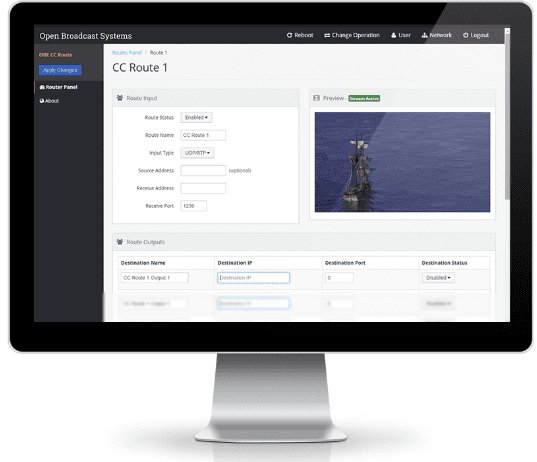Click the Destination Name column header
The image size is (537, 462).
point(143,263)
